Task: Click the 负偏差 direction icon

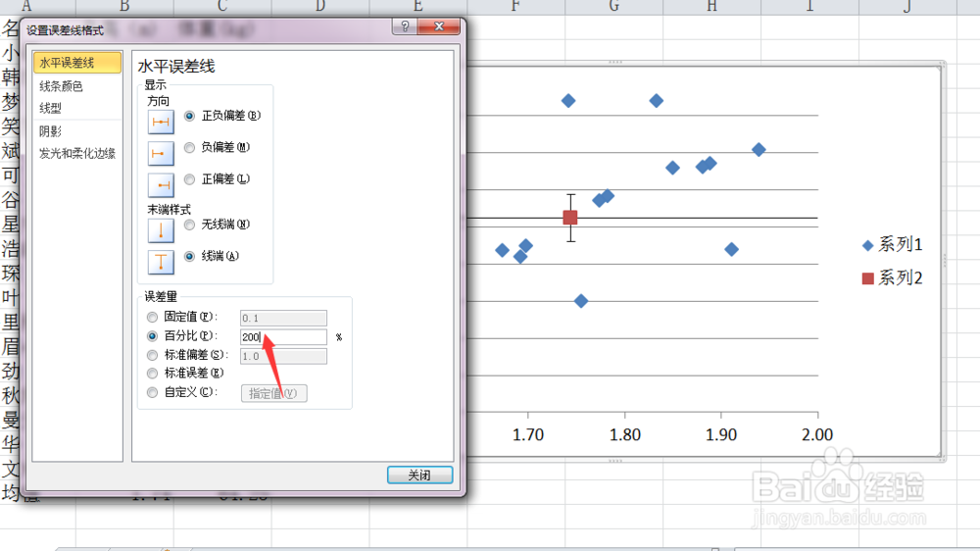Action: coord(161,153)
